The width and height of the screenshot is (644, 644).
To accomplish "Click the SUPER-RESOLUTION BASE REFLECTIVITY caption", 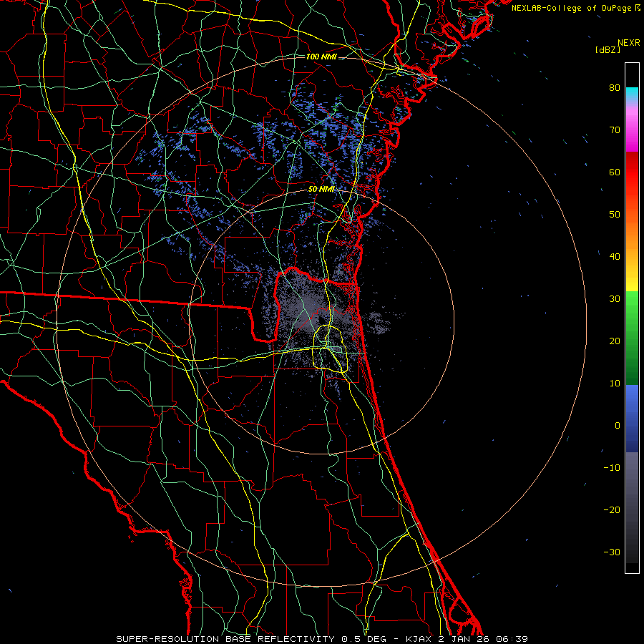I will tap(225, 639).
